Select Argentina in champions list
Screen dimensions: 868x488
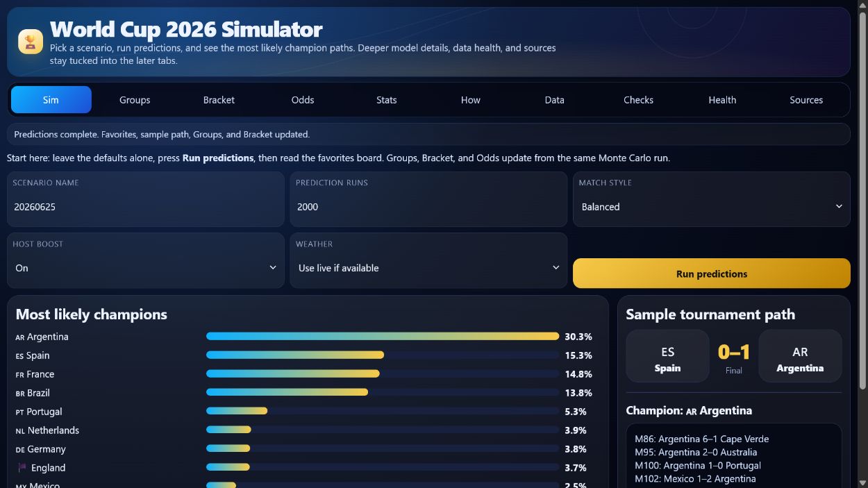coord(42,337)
